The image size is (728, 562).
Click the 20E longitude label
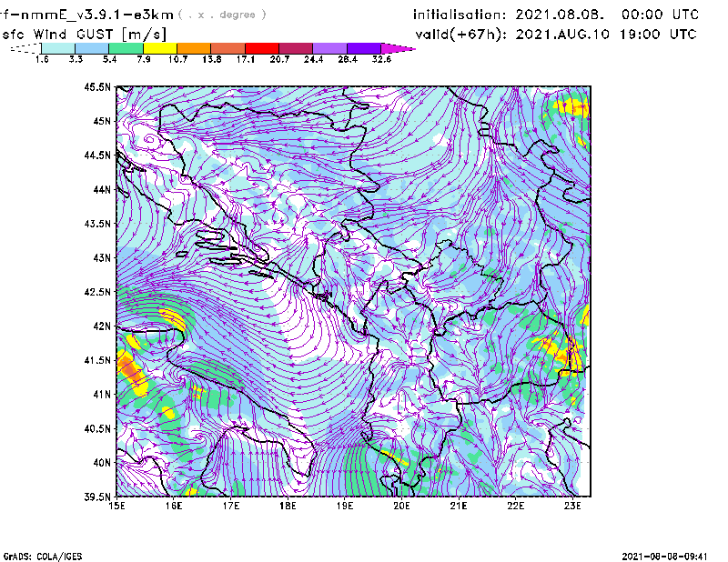pos(401,506)
